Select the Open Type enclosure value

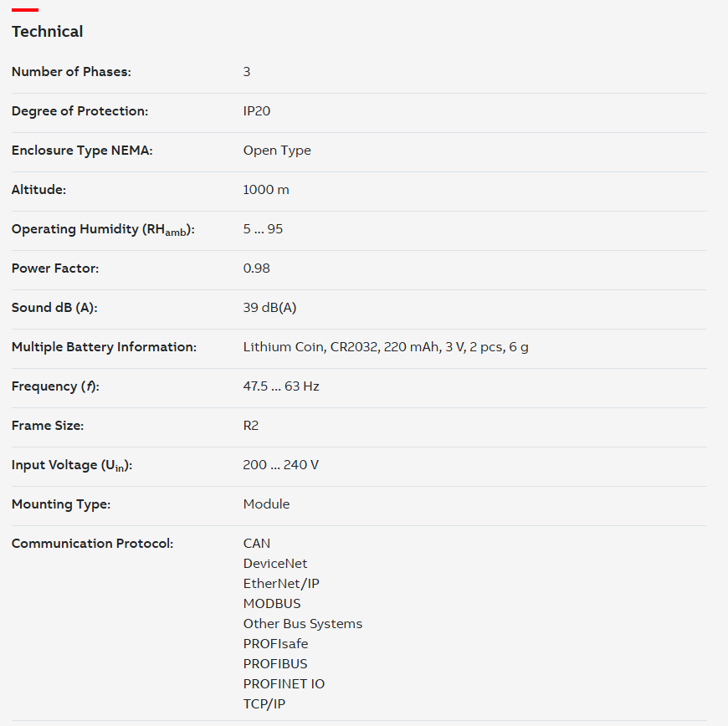pos(277,151)
